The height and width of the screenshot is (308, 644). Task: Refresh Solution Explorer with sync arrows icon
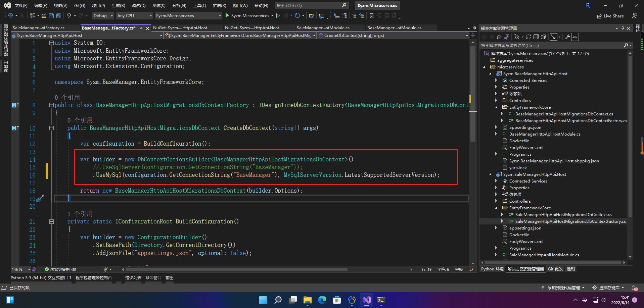[528, 37]
